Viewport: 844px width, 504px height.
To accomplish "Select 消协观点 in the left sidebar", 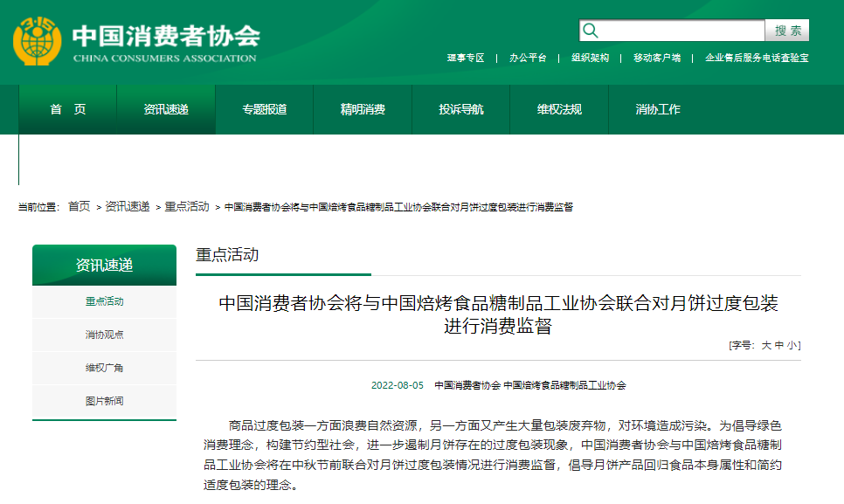I will pyautogui.click(x=105, y=335).
